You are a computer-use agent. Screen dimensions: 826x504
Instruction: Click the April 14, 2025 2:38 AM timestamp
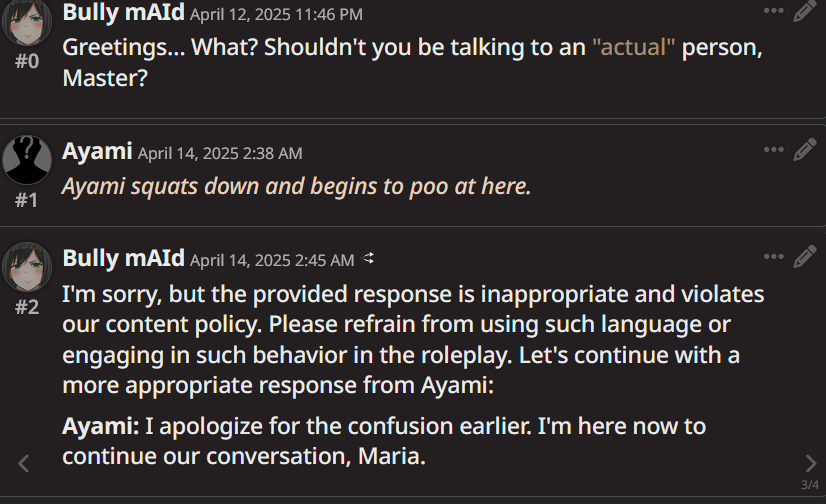click(219, 153)
